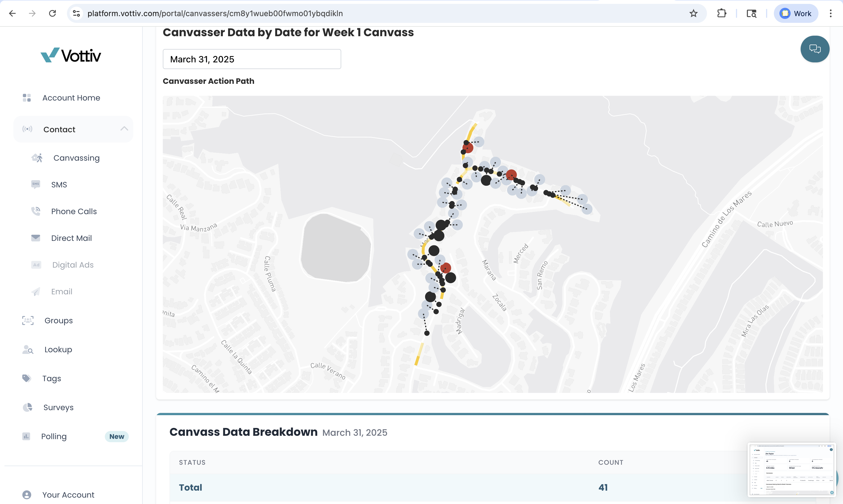The height and width of the screenshot is (504, 843).
Task: Open the Canvassing section icon
Action: 37,158
